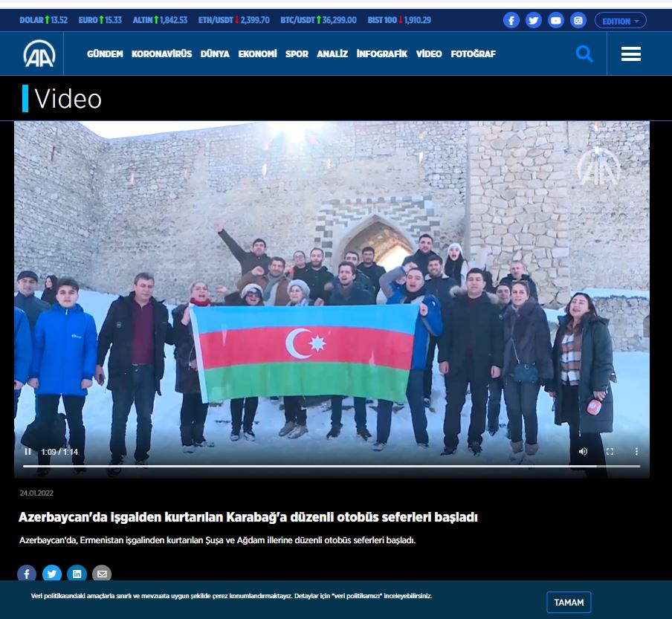Open the KORONAVİRÜS section
Screen dimensions: 672x619
click(161, 54)
